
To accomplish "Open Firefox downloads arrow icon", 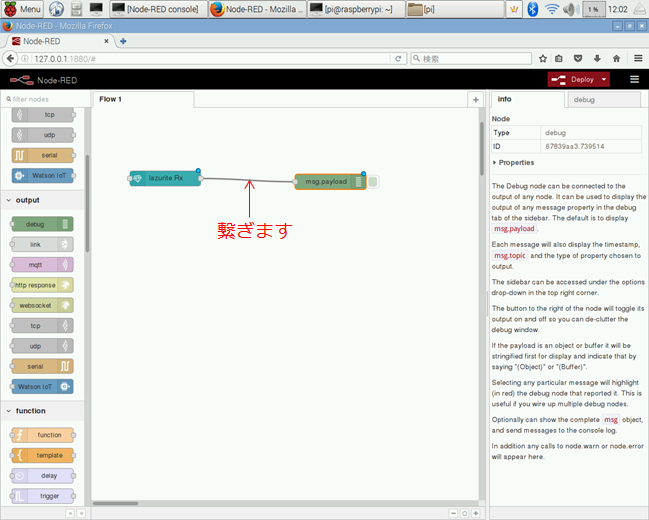I will [x=597, y=58].
